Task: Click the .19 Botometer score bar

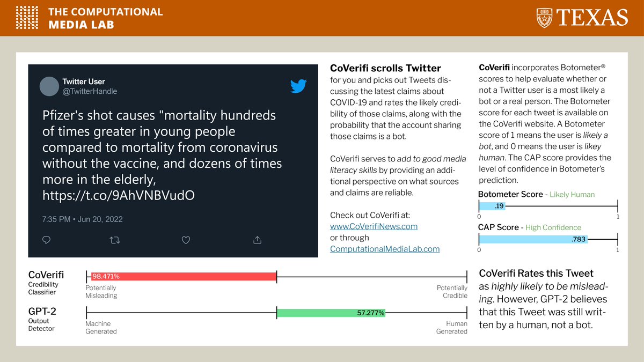Action: (492, 206)
